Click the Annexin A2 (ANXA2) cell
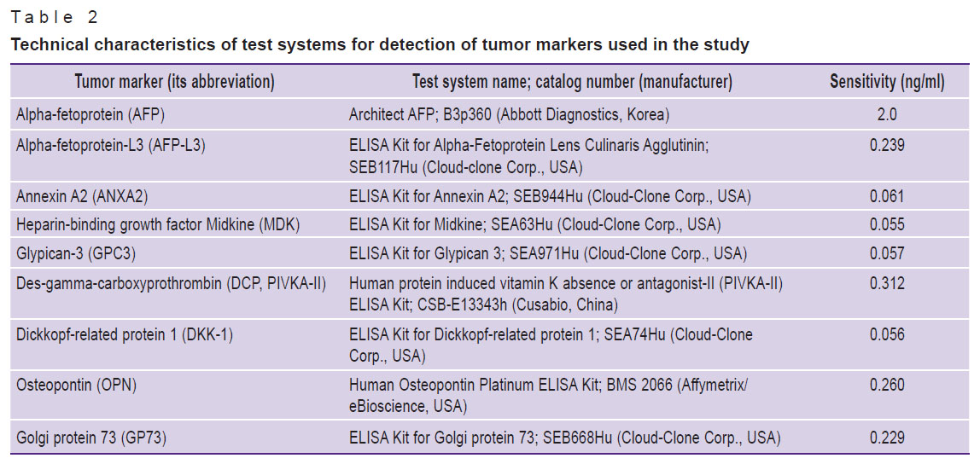 pos(83,196)
